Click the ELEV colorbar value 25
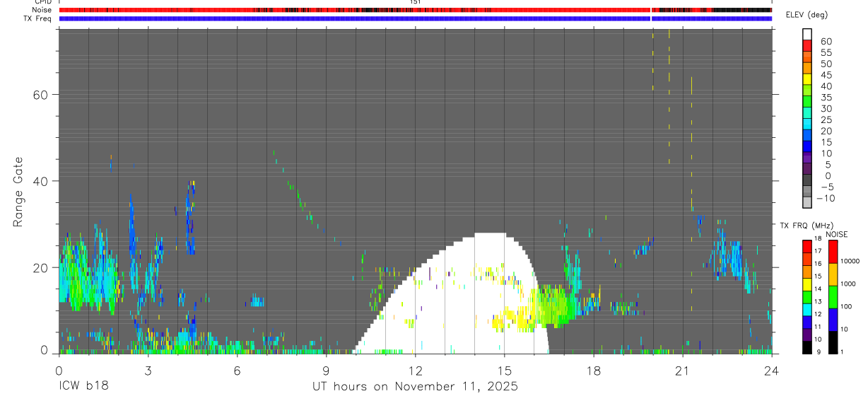 pos(826,120)
